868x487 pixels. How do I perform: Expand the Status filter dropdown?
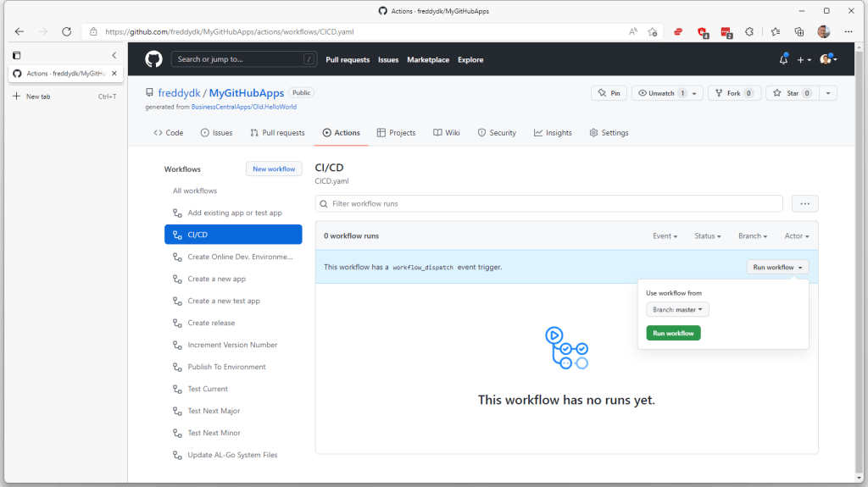(708, 236)
